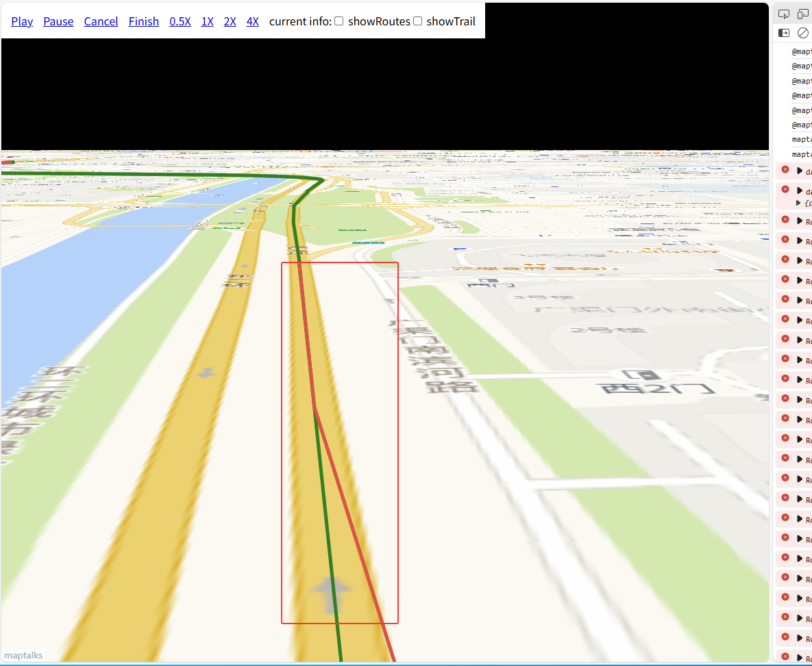Image resolution: width=812 pixels, height=666 pixels.
Task: Expand the 'da' error above the object
Action: click(x=800, y=190)
